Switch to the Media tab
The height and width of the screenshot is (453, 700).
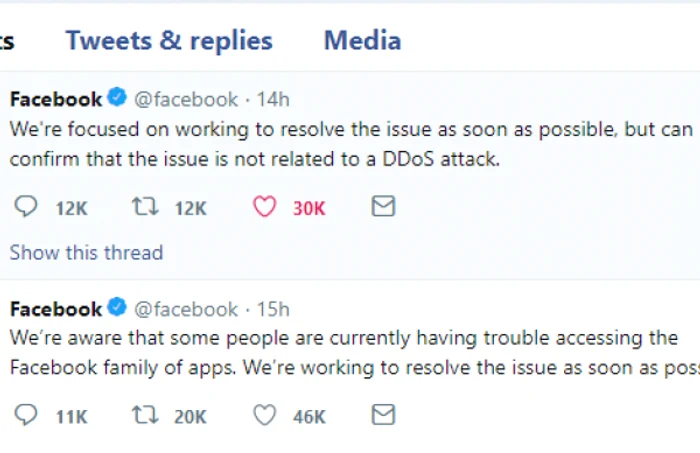coord(362,41)
